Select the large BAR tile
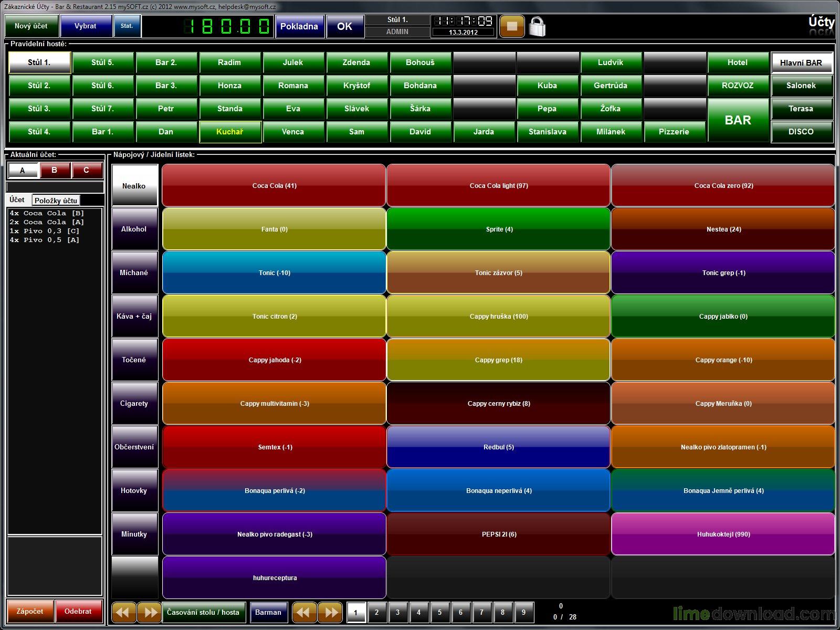 pyautogui.click(x=737, y=120)
